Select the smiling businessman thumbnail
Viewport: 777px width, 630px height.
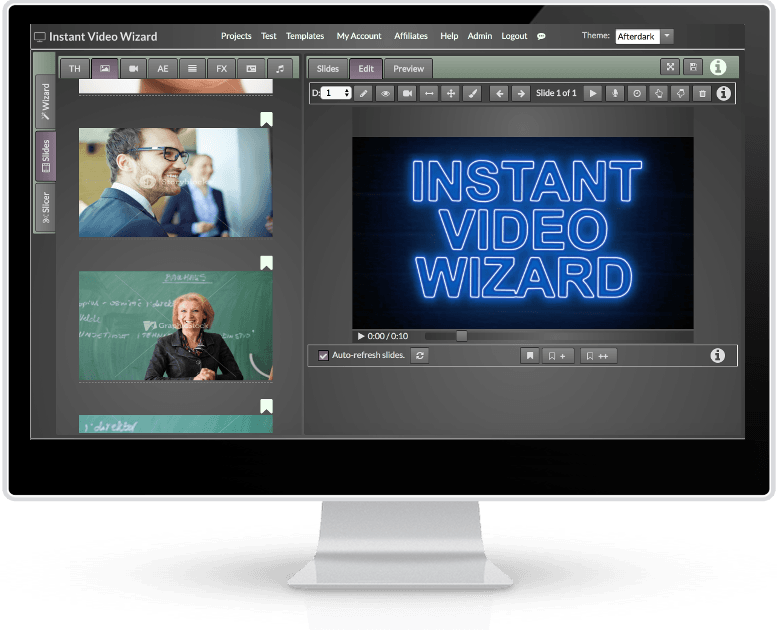(x=175, y=182)
